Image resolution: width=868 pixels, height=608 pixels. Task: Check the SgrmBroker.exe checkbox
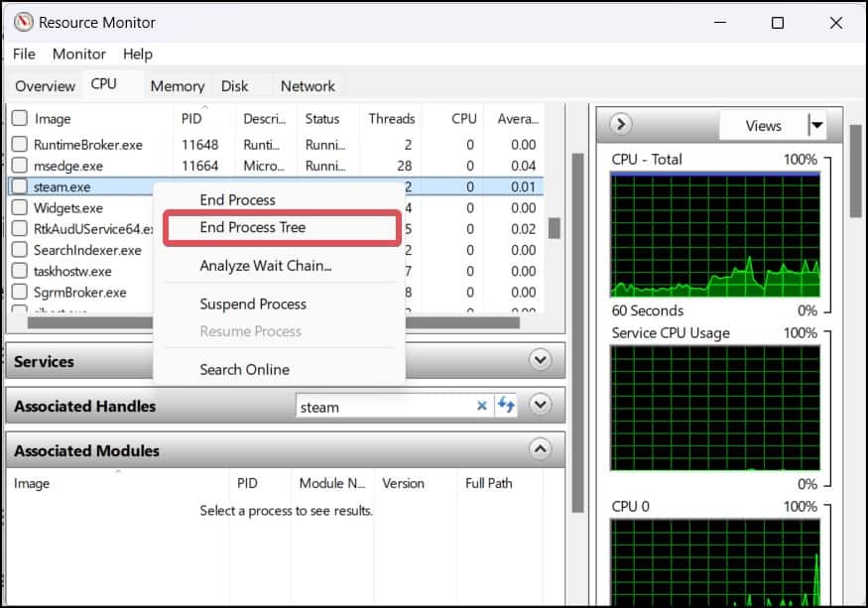[20, 292]
